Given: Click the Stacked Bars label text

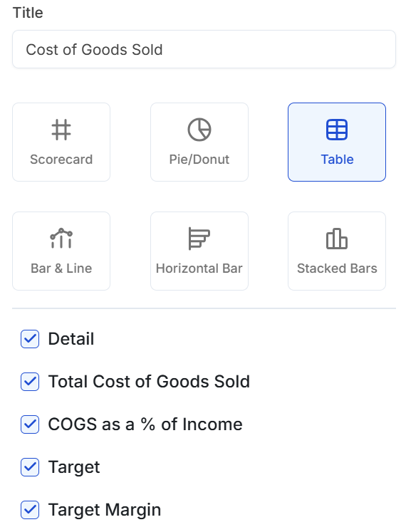Looking at the screenshot, I should [x=337, y=268].
